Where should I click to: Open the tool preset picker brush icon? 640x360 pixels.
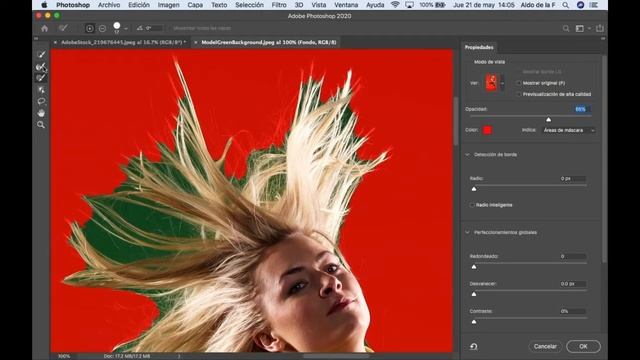pyautogui.click(x=63, y=28)
